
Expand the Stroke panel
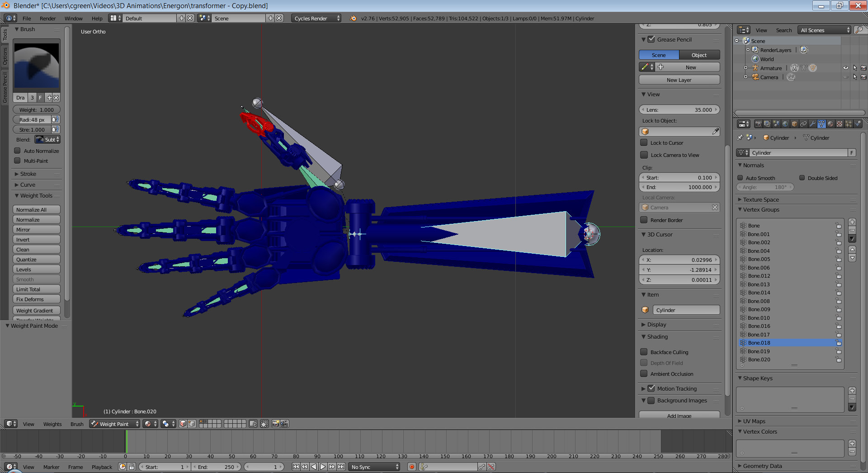point(28,174)
